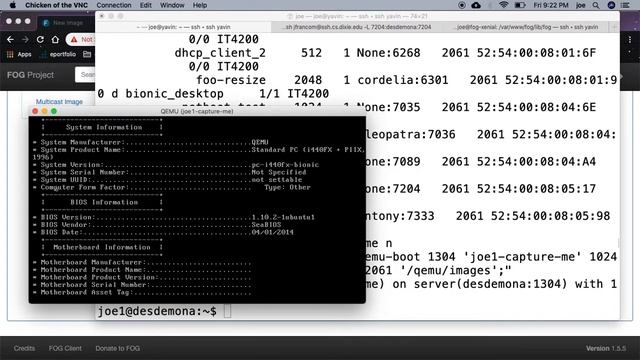Image resolution: width=640 pixels, height=360 pixels.
Task: Click the System Manufacturer QEMU line
Action: 151,142
